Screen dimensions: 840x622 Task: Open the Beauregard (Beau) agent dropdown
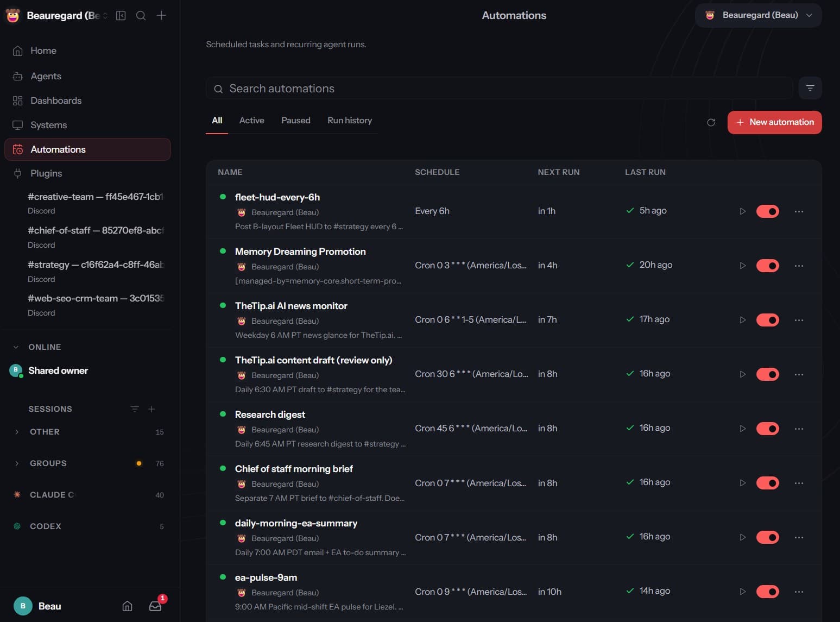pos(758,15)
